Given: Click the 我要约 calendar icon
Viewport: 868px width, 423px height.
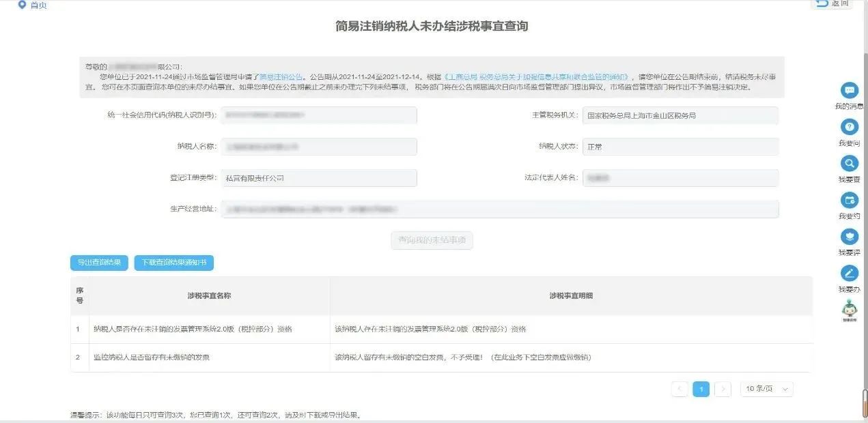Looking at the screenshot, I should click(850, 200).
